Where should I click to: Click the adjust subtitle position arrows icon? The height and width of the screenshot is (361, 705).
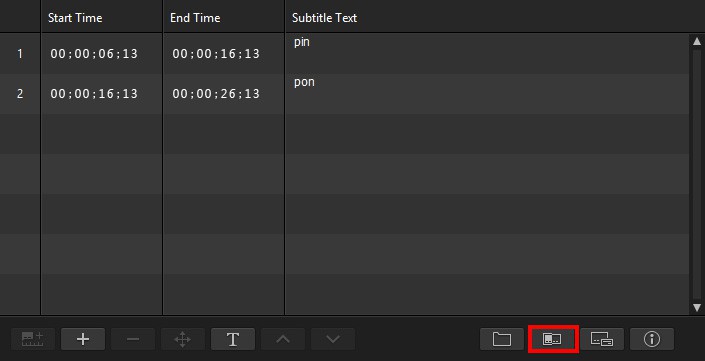183,339
